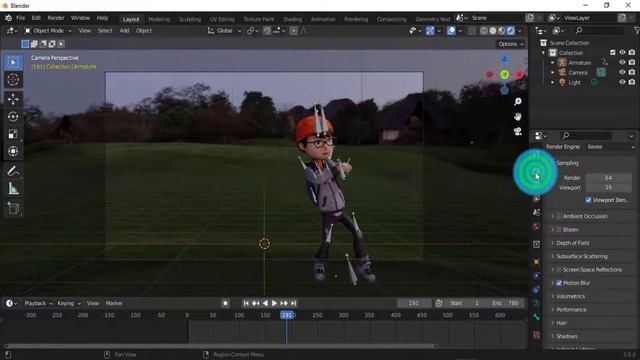Switch to Animation workspace tab
Viewport: 640px width, 360px height.
coord(323,19)
